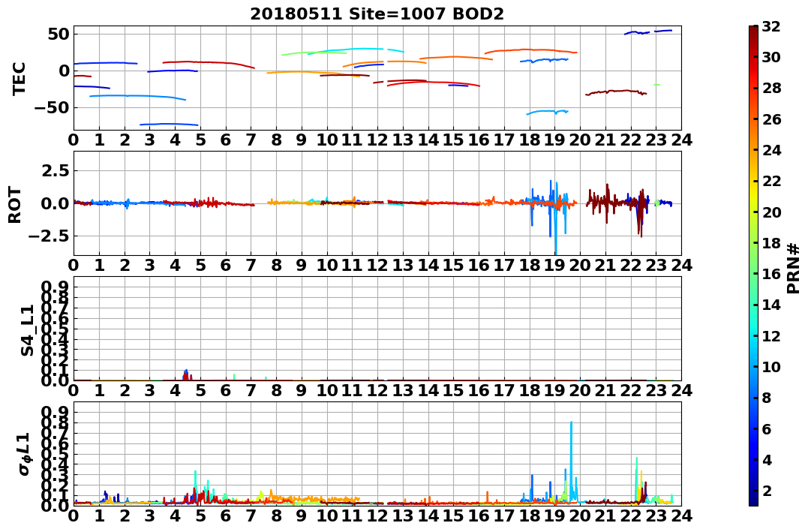Click the ROT y-axis label
The height and width of the screenshot is (532, 808).
[15, 205]
